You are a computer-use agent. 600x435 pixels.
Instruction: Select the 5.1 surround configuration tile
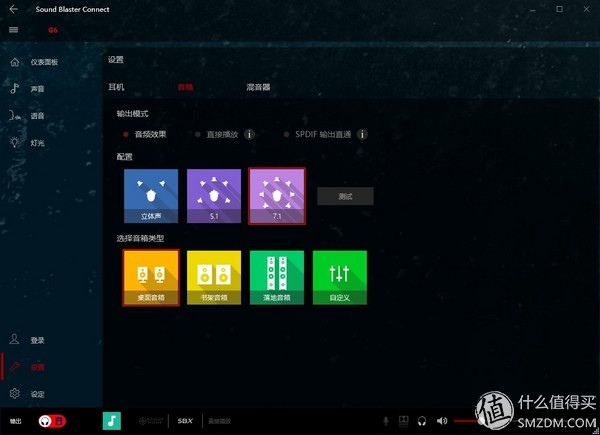(214, 196)
